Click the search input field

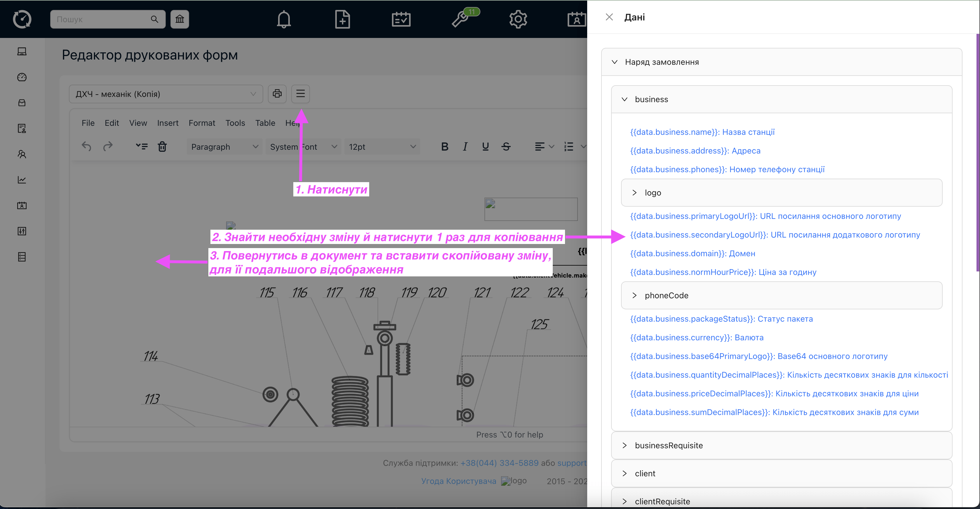(x=101, y=19)
